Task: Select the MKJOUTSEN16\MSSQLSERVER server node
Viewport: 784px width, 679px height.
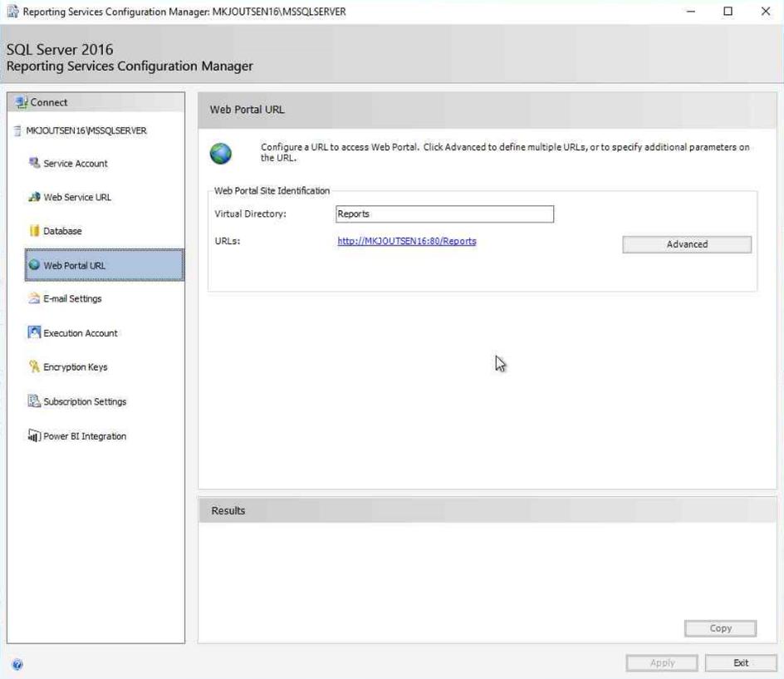Action: coord(86,130)
